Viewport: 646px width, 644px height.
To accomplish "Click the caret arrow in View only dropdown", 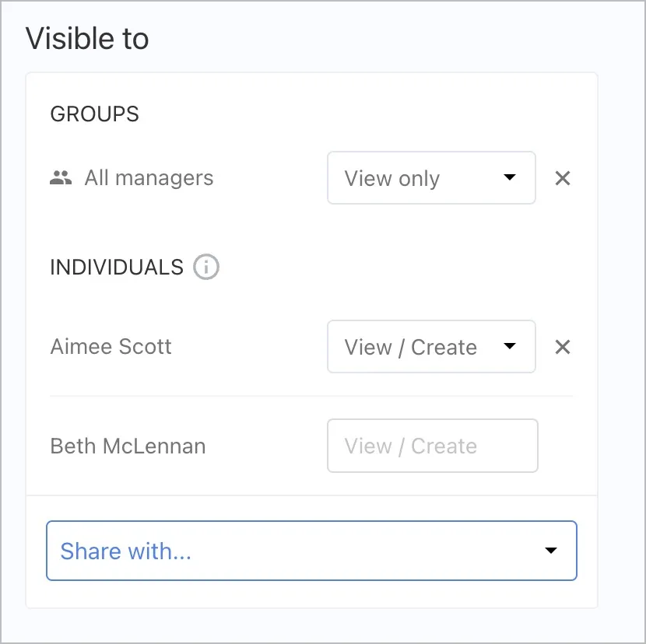I will [x=510, y=177].
